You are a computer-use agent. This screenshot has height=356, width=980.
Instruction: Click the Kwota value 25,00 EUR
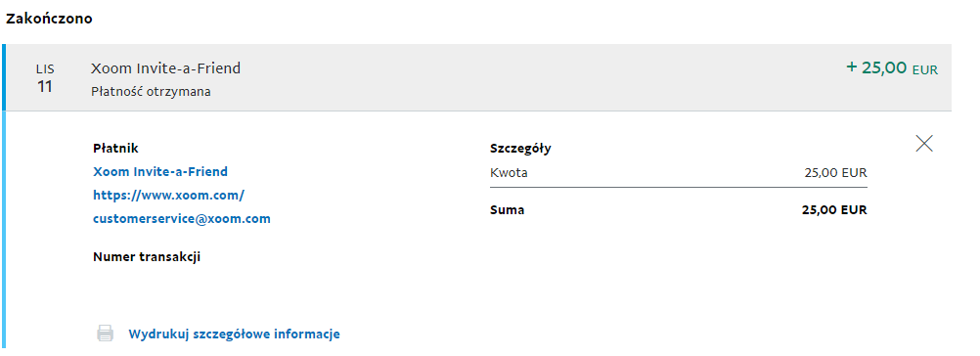click(x=835, y=173)
